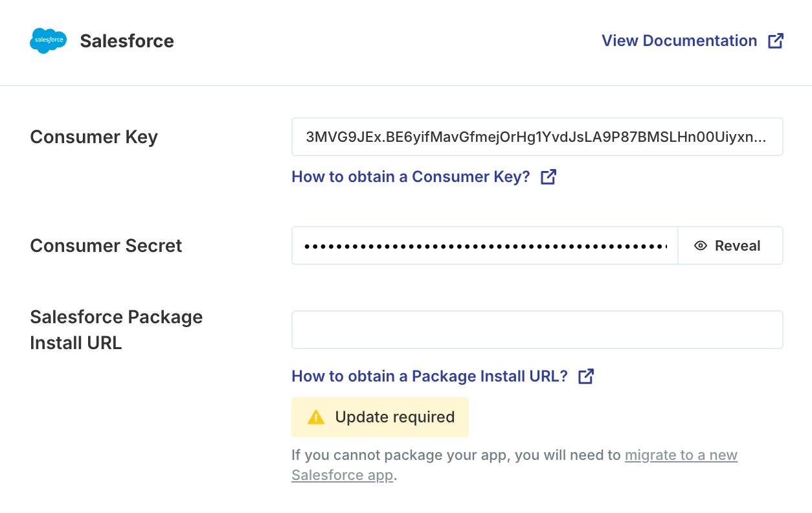Click the eye icon in the Reveal button
812x513 pixels.
tap(700, 245)
